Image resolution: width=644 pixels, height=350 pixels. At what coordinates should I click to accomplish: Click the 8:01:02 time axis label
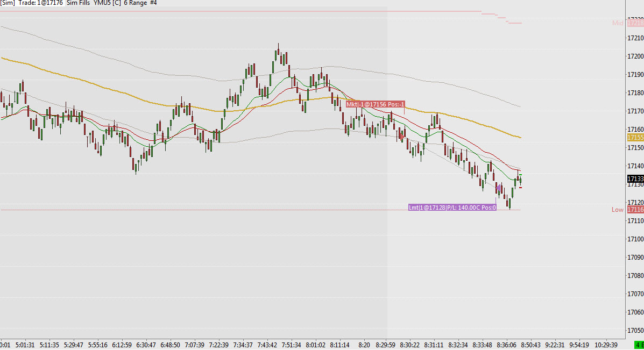click(315, 345)
